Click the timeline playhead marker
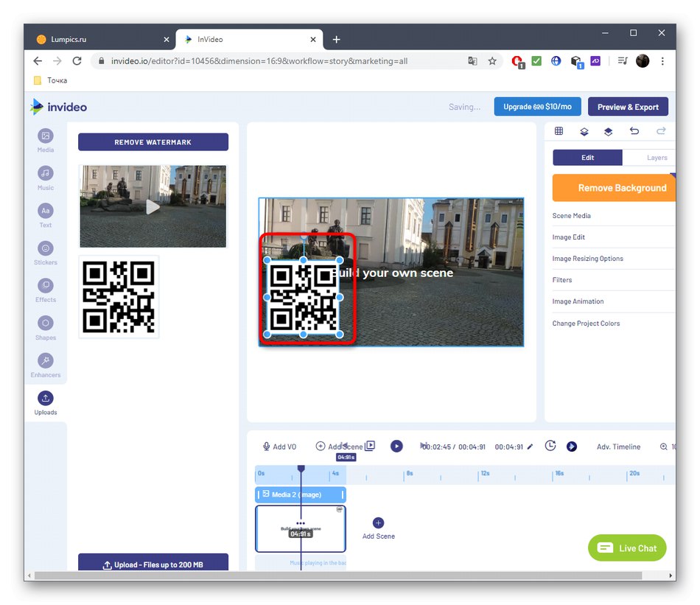The image size is (700, 605). (301, 469)
